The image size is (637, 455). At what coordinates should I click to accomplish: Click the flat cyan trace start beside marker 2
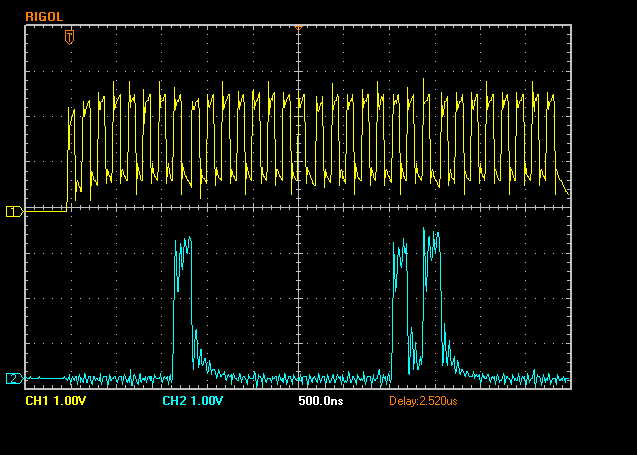point(46,378)
